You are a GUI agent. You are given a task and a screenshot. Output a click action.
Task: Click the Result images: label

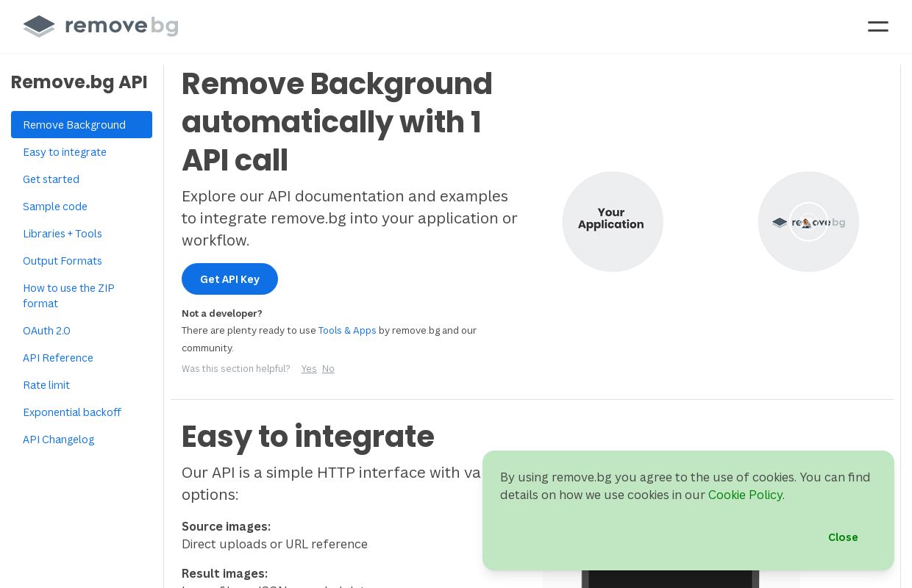click(x=224, y=574)
